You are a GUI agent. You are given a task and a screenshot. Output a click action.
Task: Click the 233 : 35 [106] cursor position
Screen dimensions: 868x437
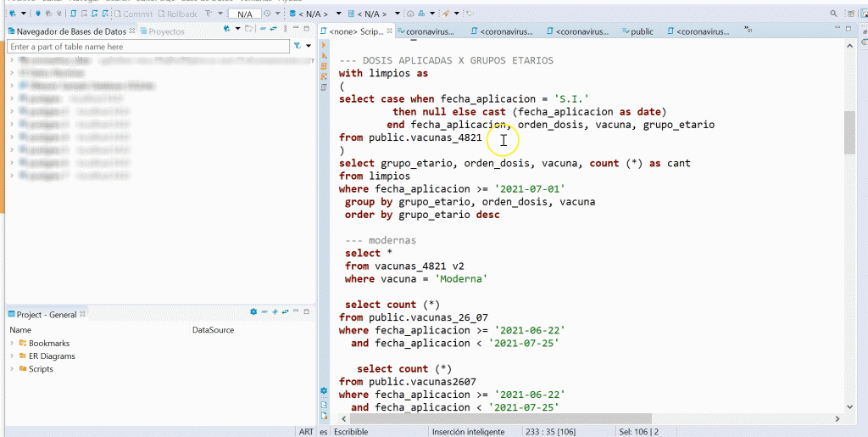(x=550, y=431)
